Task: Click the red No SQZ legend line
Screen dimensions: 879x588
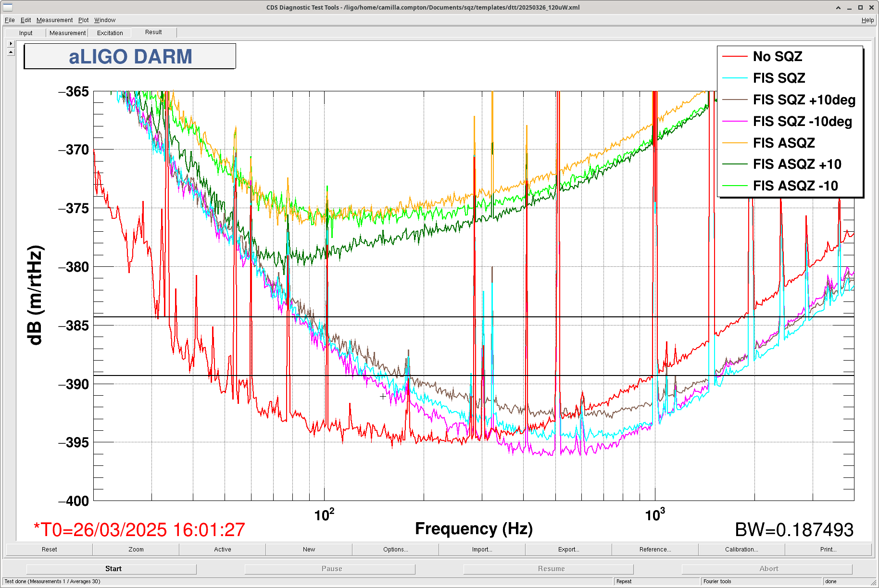Action: (x=735, y=57)
